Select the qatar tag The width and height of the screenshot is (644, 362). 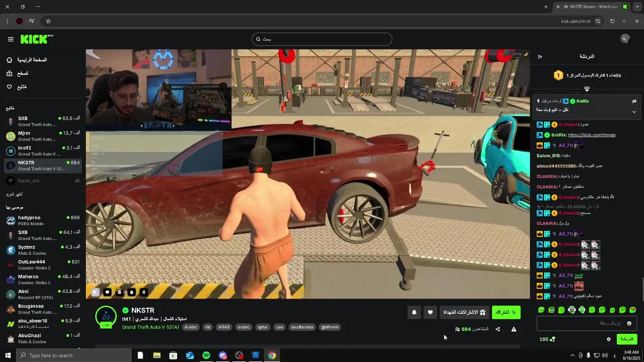click(263, 327)
